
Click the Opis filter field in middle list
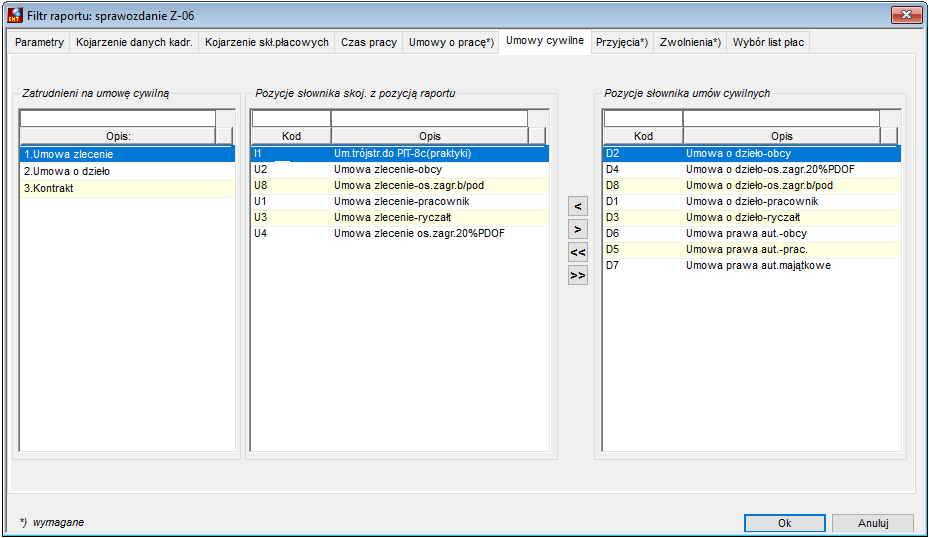pyautogui.click(x=430, y=119)
